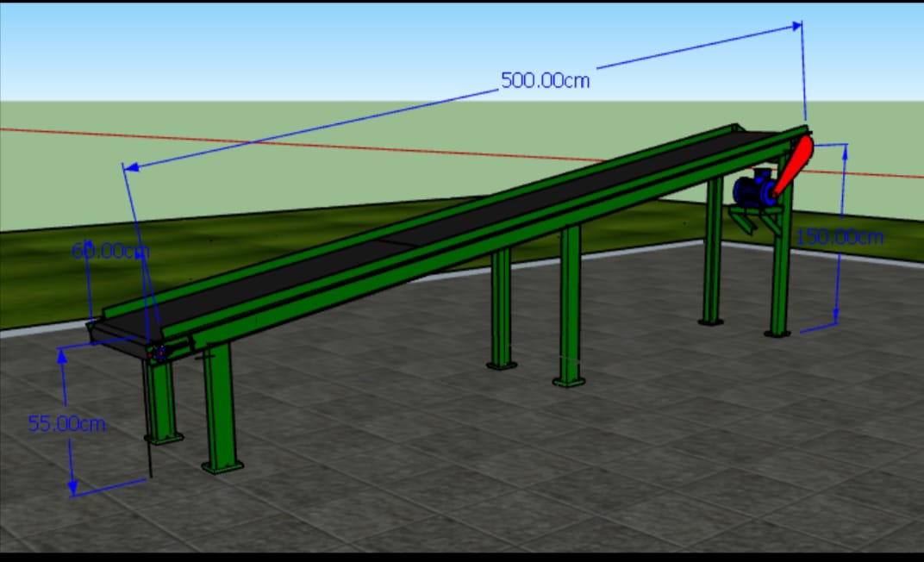
Task: Select the tail roller at the conveyor's low end
Action: (158, 353)
